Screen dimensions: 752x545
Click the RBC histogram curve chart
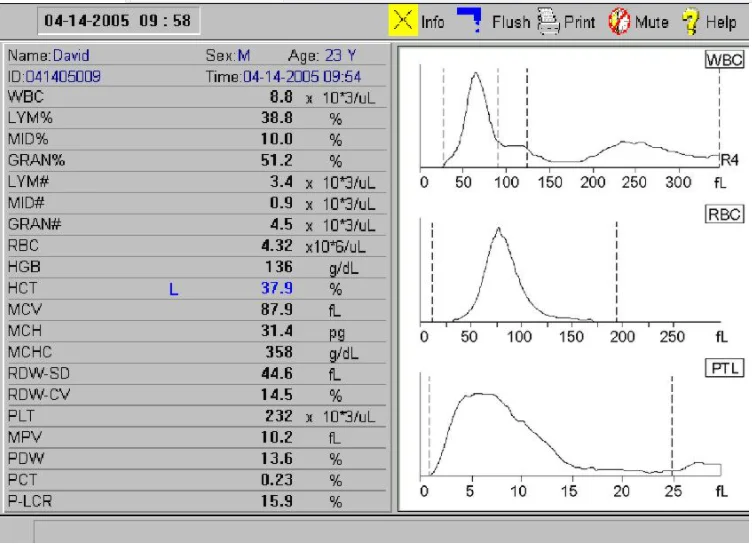coord(570,275)
